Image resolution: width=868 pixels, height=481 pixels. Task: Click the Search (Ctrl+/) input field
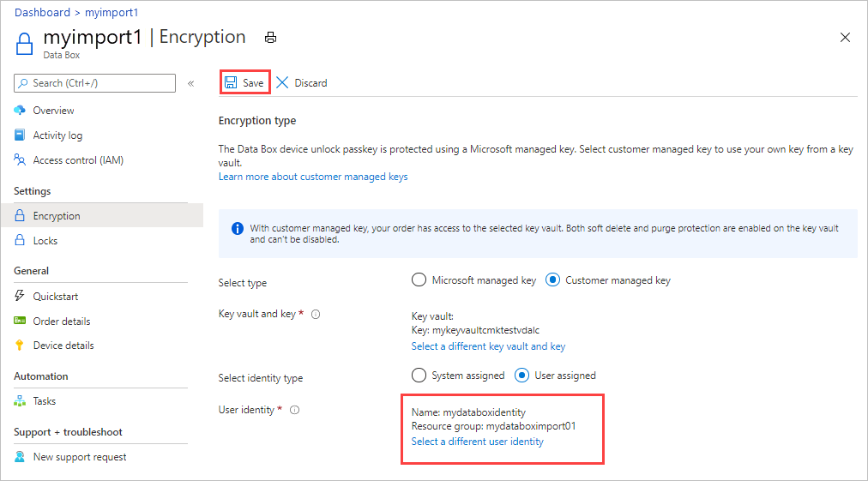94,83
